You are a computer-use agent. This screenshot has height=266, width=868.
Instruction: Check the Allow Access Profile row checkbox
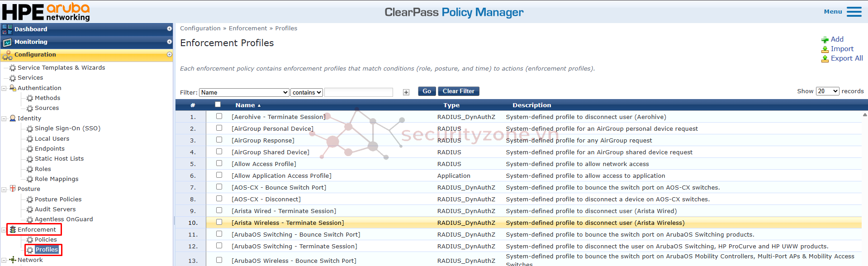(x=219, y=163)
